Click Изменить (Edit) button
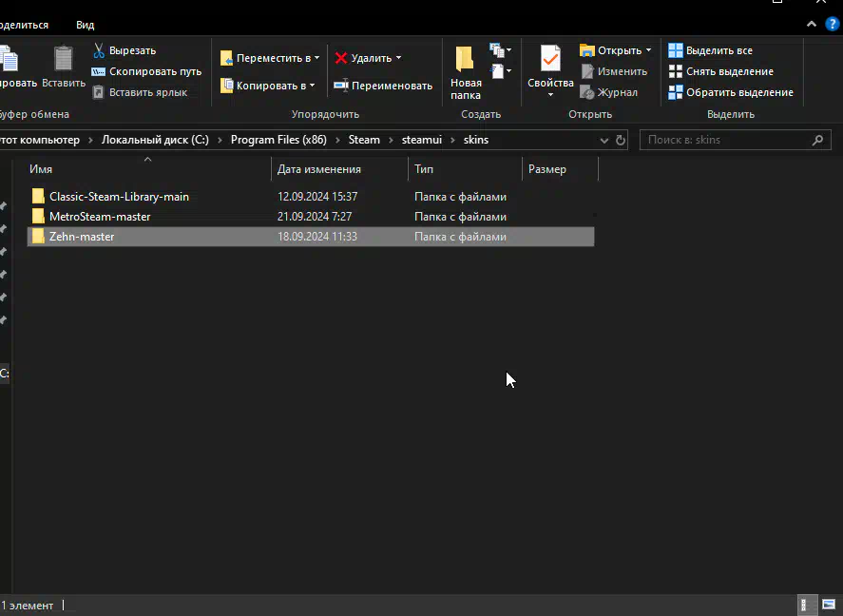The width and height of the screenshot is (843, 616). click(614, 71)
